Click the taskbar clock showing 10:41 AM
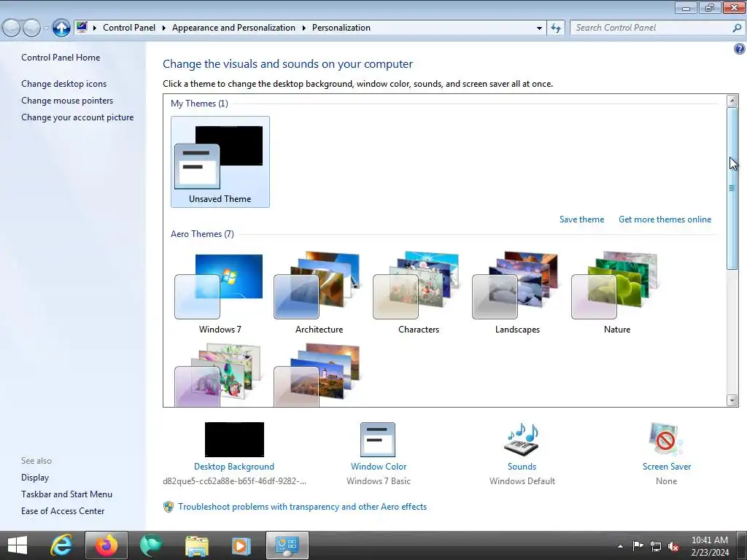 709,545
